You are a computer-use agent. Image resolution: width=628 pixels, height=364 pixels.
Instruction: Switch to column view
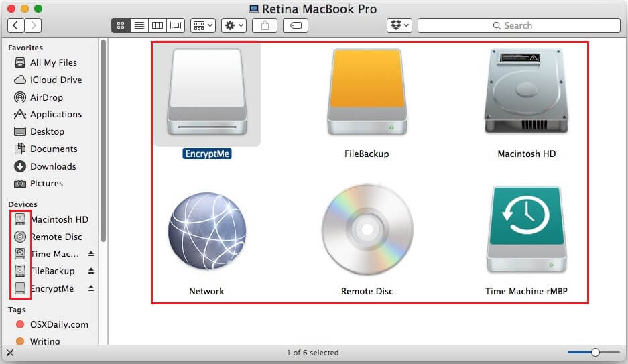158,25
